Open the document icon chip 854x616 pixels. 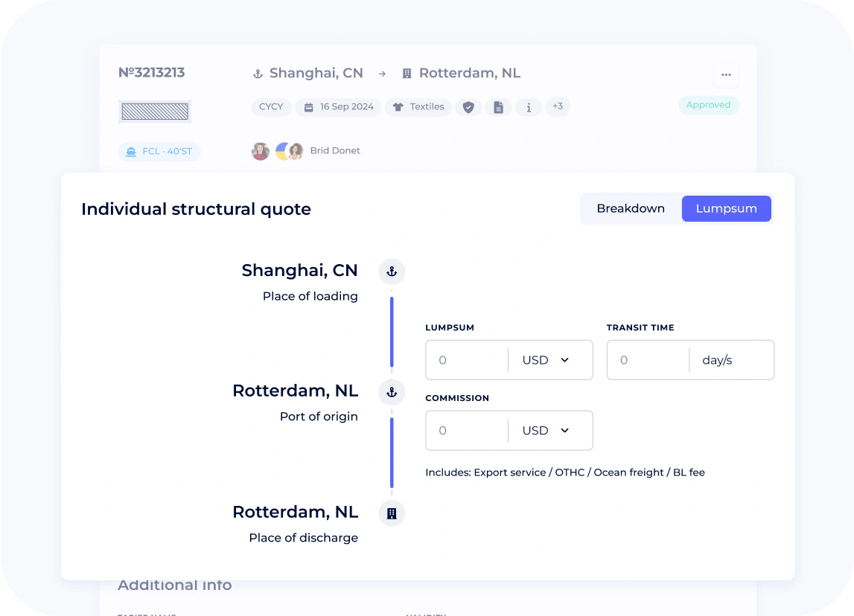pyautogui.click(x=498, y=107)
